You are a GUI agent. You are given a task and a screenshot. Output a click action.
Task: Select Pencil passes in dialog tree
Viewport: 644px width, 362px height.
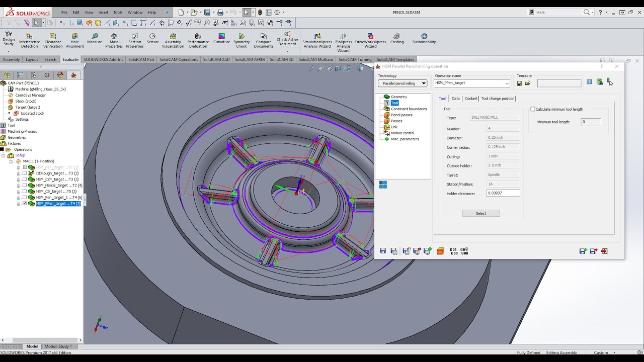[401, 115]
